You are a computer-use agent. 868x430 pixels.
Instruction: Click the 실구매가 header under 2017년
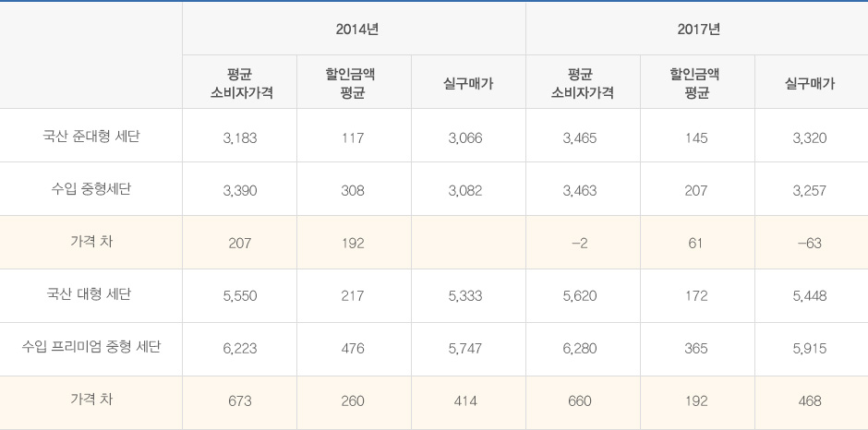pos(810,83)
